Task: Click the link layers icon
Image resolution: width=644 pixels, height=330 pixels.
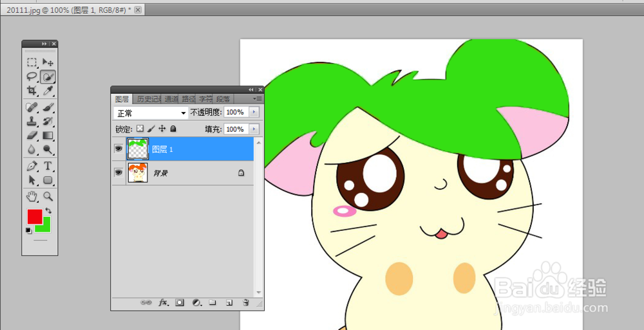Action: 146,302
